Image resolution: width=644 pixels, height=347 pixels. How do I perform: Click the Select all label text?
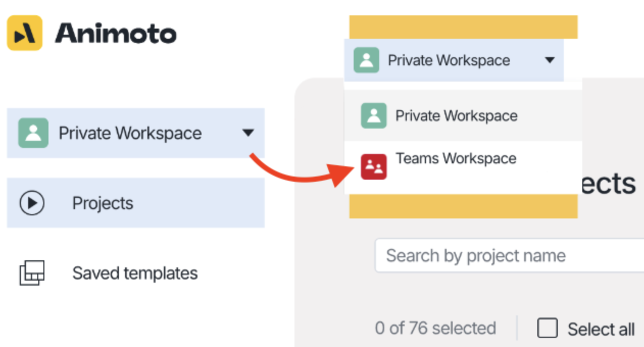(x=601, y=329)
